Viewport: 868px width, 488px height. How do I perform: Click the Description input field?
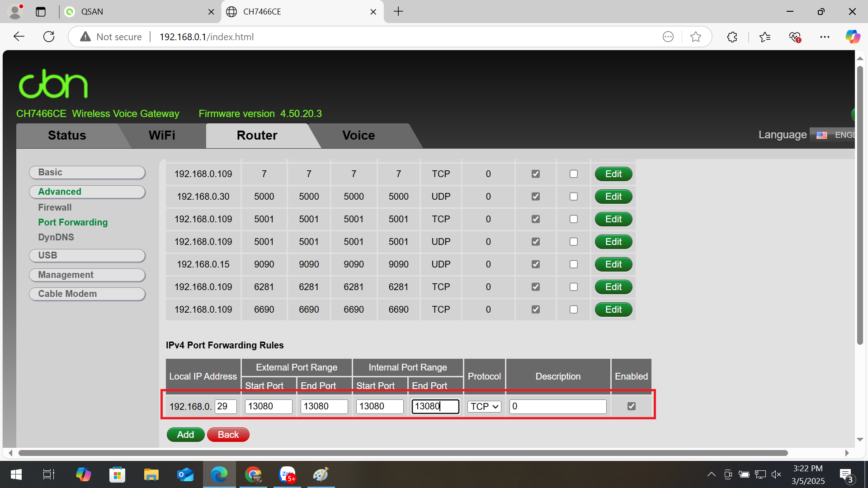pyautogui.click(x=557, y=406)
